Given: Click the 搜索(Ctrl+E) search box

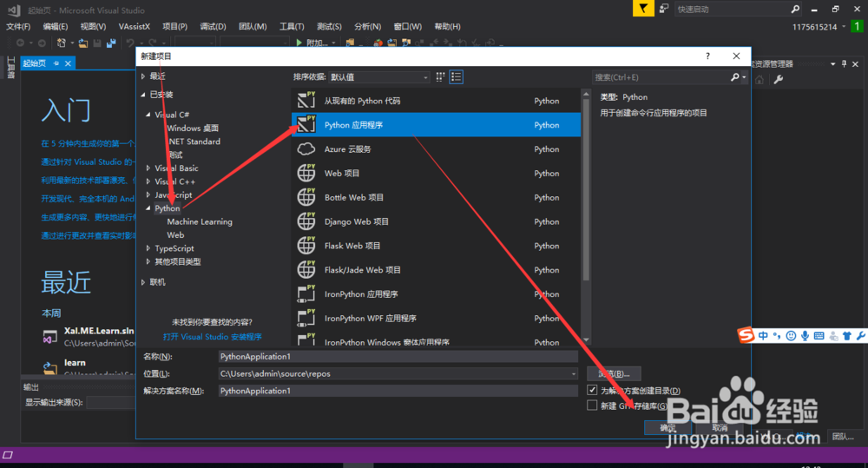Looking at the screenshot, I should [x=661, y=77].
